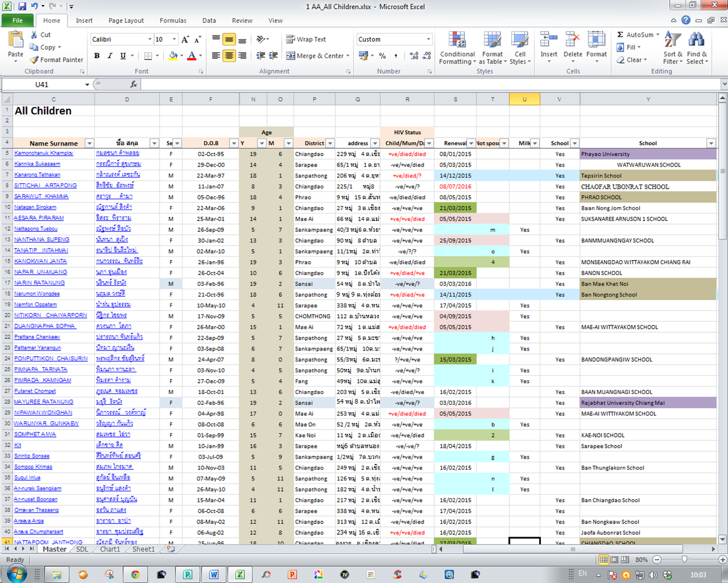
Task: Open the Font name Calibri dropdown
Action: coord(149,40)
